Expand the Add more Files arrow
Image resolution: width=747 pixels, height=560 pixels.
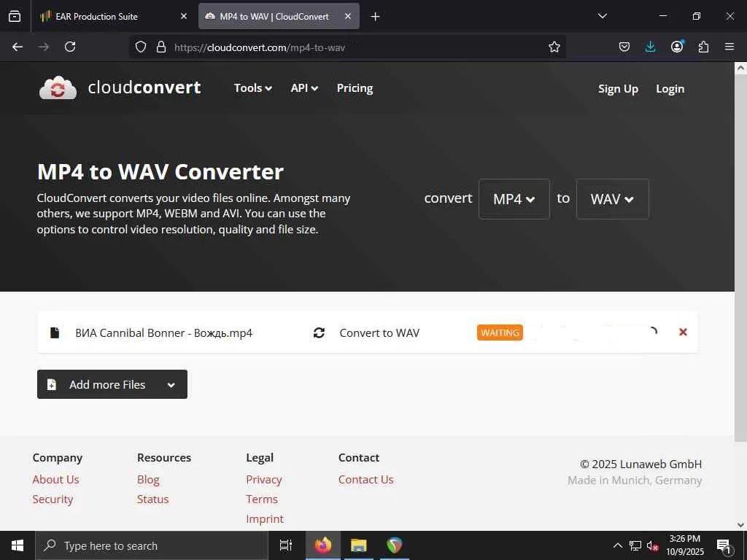point(171,385)
